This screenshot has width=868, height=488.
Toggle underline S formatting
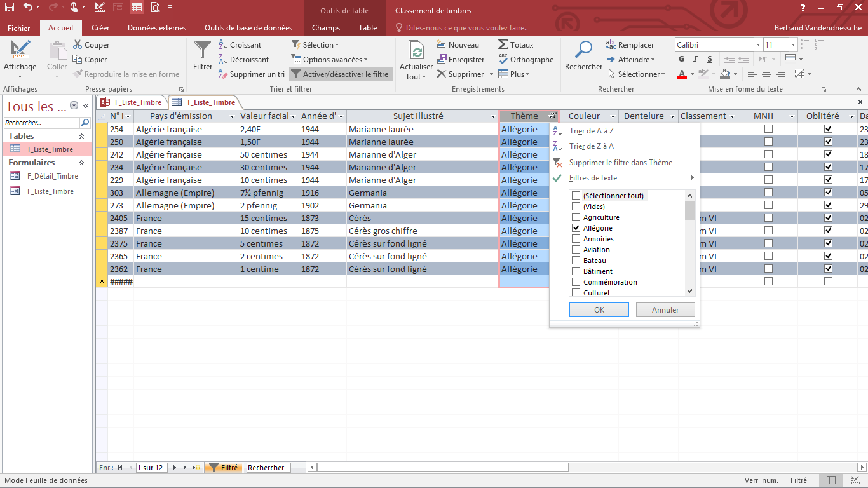(710, 60)
